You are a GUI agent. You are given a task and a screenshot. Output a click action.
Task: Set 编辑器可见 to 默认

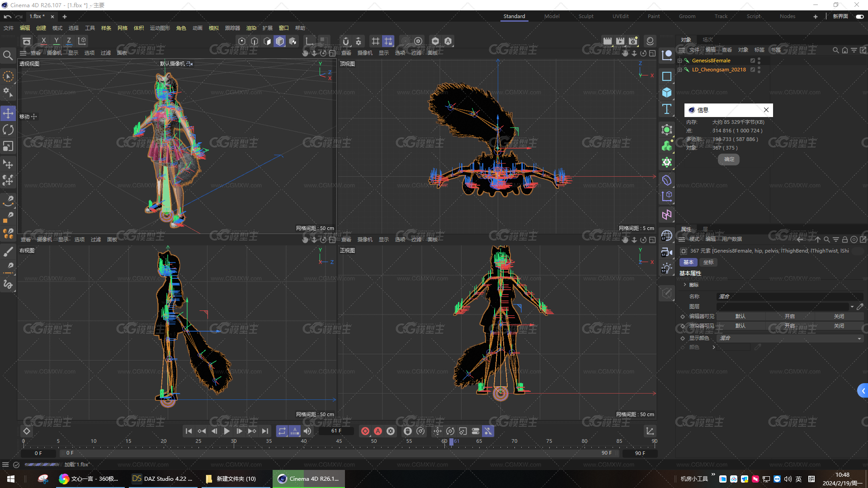click(741, 316)
